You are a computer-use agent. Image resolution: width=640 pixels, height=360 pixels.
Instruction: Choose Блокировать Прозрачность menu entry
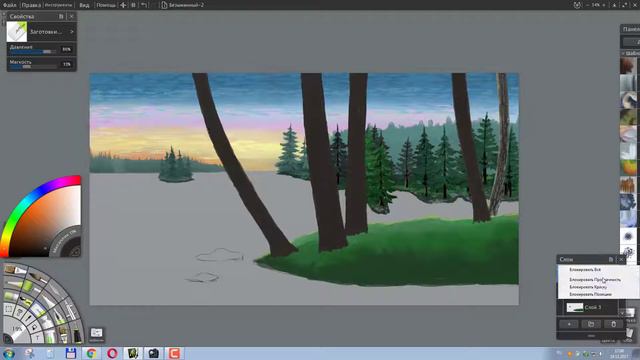pos(595,280)
